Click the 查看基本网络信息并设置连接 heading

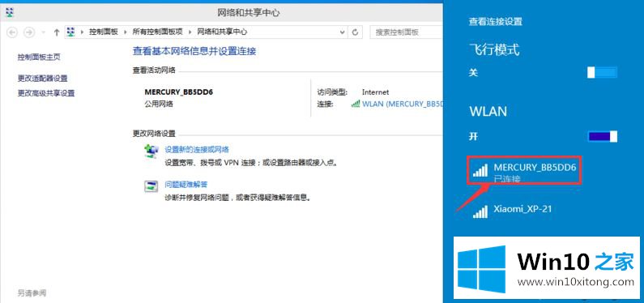pos(194,51)
